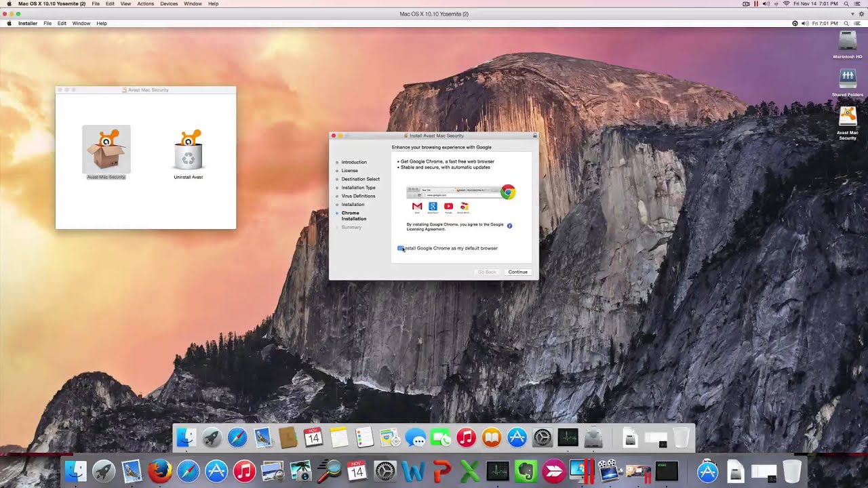Open Shared Folders desktop icon
Image resolution: width=868 pixels, height=488 pixels.
tap(848, 79)
